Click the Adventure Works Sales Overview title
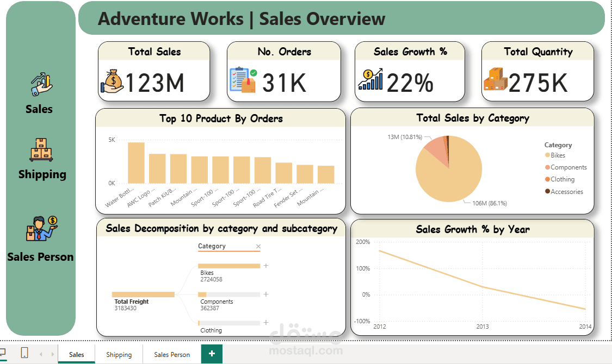Image resolution: width=612 pixels, height=364 pixels. (241, 18)
